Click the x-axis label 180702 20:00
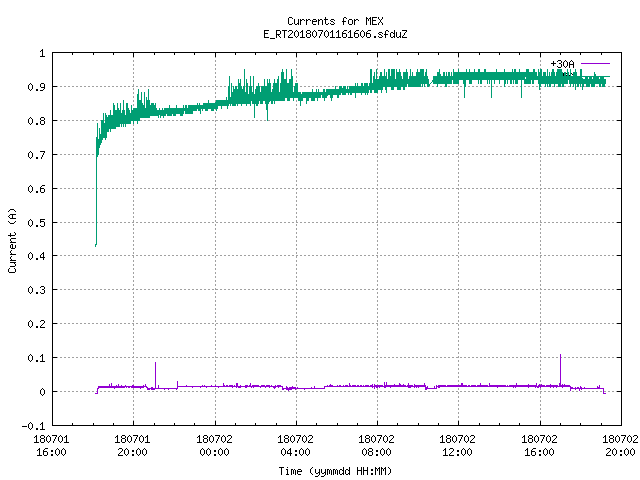This screenshot has height=480, width=640. click(620, 446)
